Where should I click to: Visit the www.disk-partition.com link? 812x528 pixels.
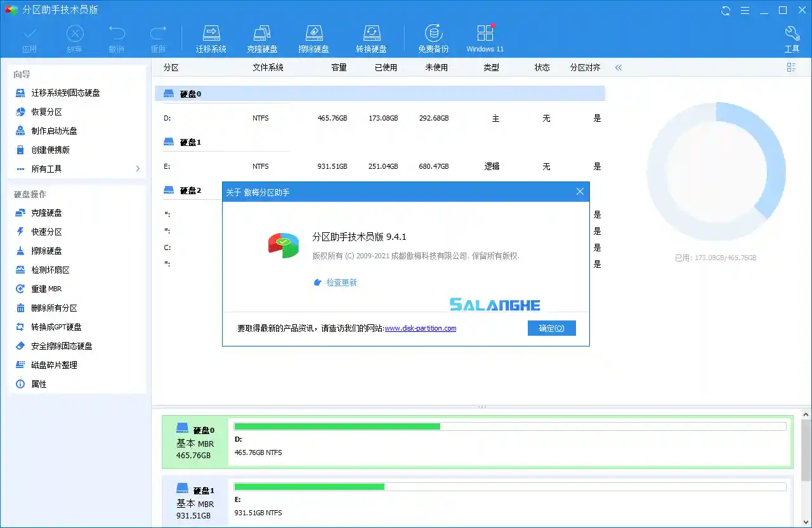(x=420, y=328)
